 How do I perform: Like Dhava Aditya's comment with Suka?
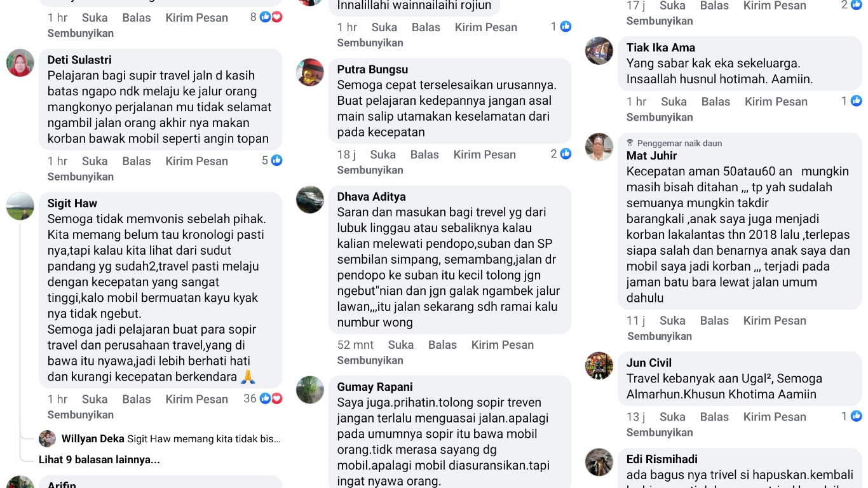point(400,344)
